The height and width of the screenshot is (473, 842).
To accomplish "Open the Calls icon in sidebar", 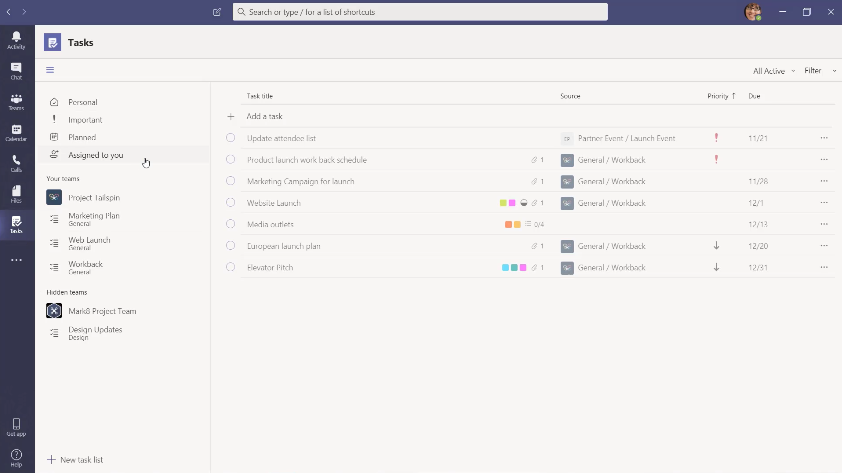I will coord(16,162).
